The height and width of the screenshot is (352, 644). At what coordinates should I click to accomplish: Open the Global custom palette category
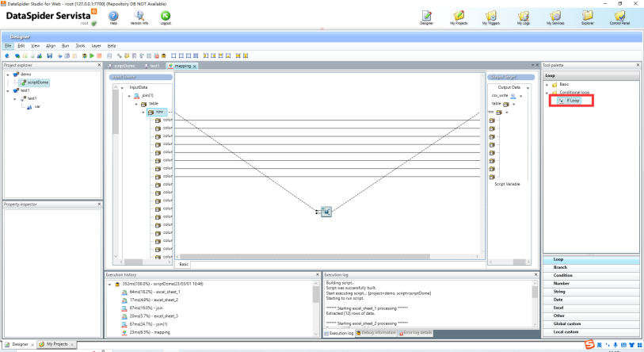[591, 323]
